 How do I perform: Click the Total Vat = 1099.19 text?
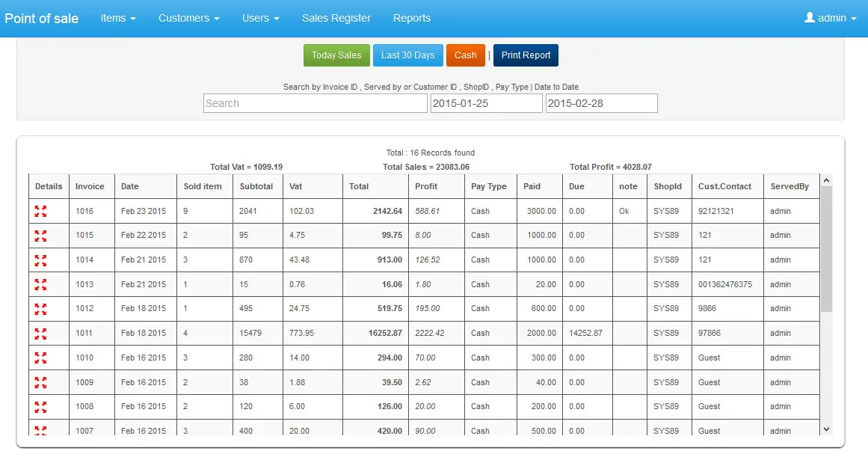tap(246, 167)
